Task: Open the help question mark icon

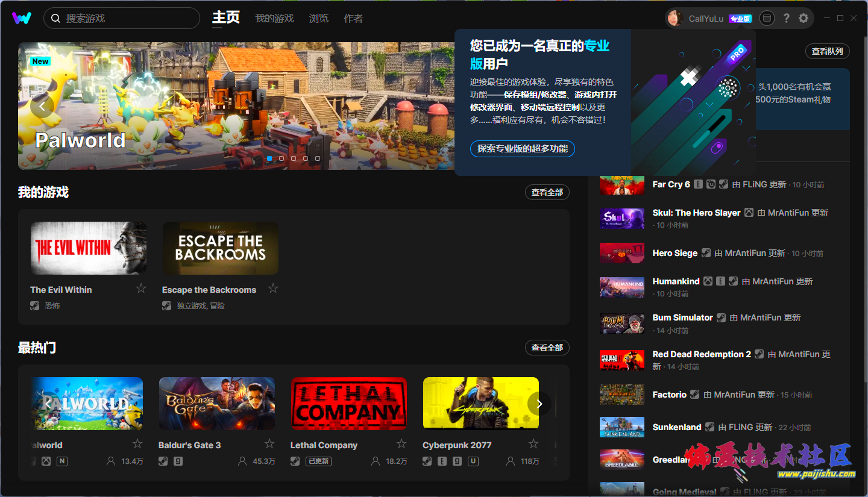Action: point(786,18)
